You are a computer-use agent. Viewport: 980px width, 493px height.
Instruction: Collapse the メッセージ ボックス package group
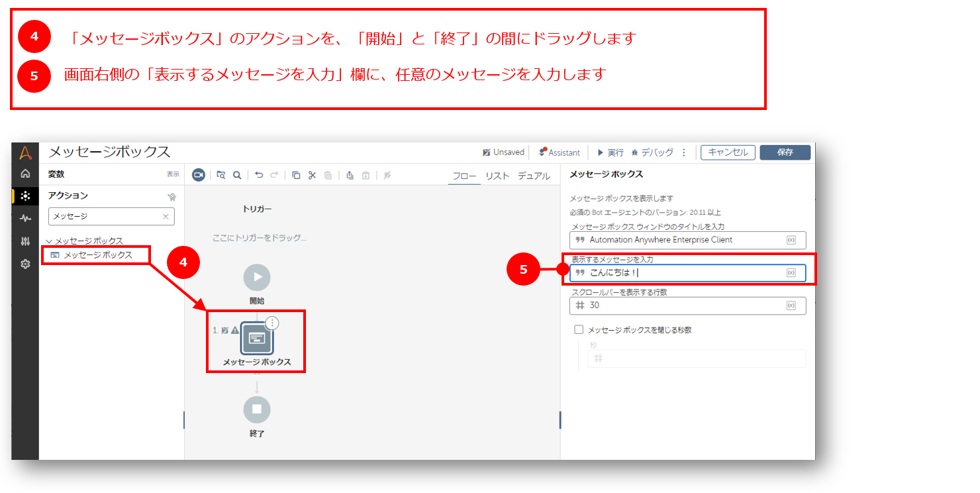pyautogui.click(x=49, y=241)
